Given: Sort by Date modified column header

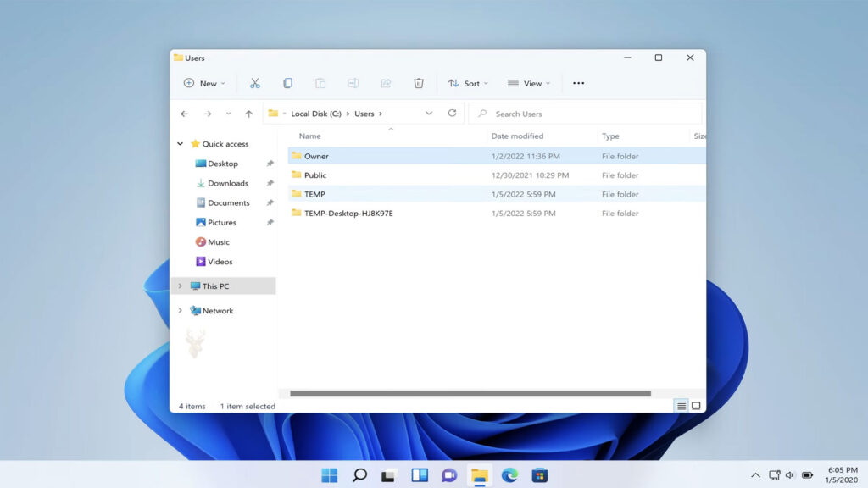Looking at the screenshot, I should pyautogui.click(x=517, y=136).
